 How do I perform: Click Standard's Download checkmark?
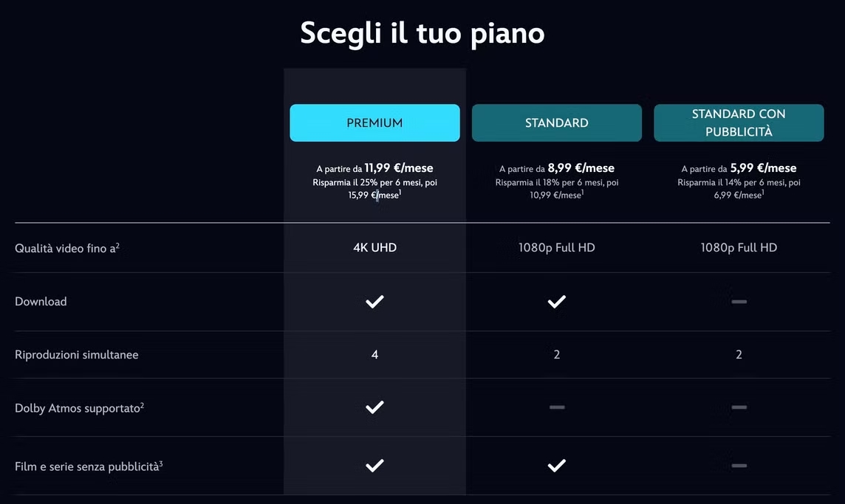pyautogui.click(x=557, y=302)
